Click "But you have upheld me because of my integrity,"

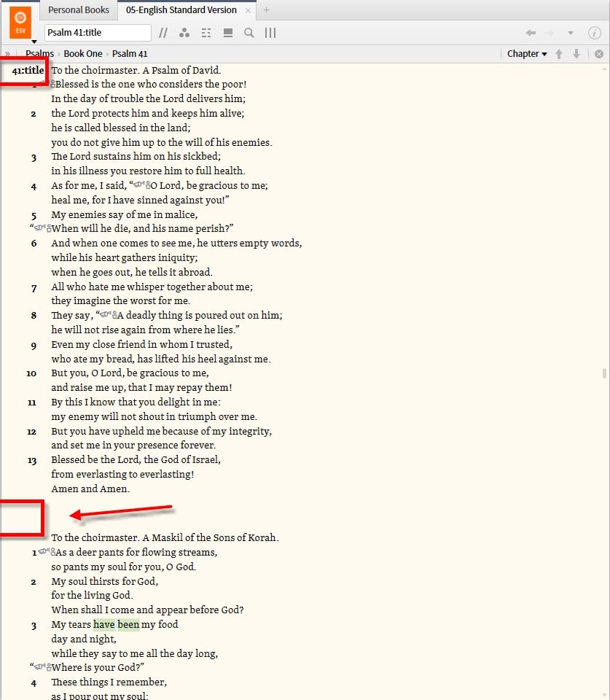pyautogui.click(x=162, y=431)
